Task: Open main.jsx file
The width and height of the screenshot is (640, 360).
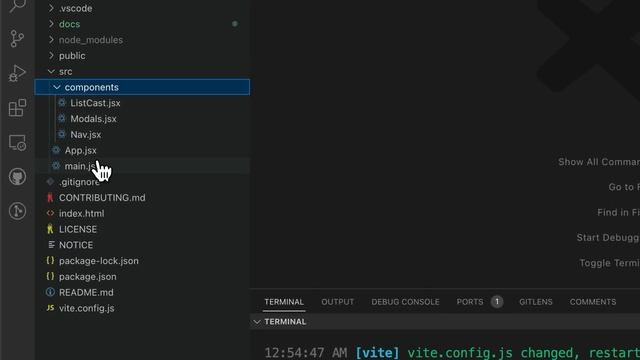Action: coord(142,166)
